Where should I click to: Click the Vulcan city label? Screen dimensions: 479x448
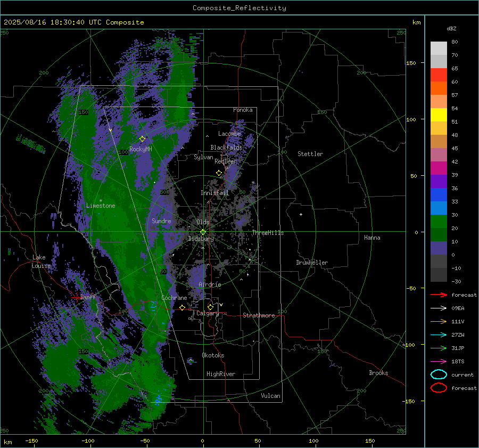[x=270, y=396]
